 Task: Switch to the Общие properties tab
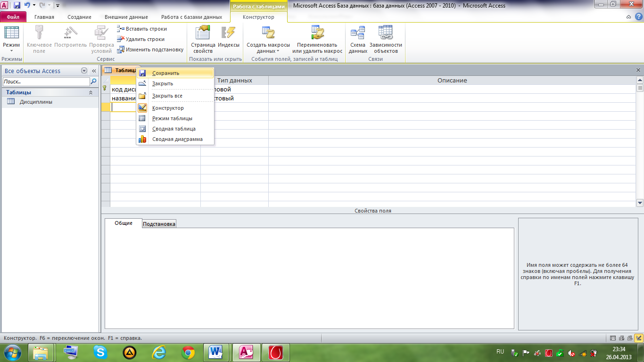(x=124, y=223)
